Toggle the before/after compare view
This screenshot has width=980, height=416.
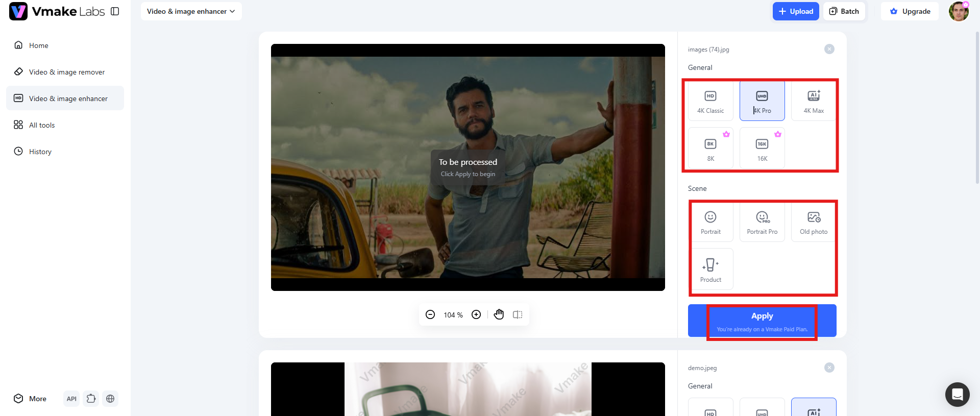(x=518, y=314)
